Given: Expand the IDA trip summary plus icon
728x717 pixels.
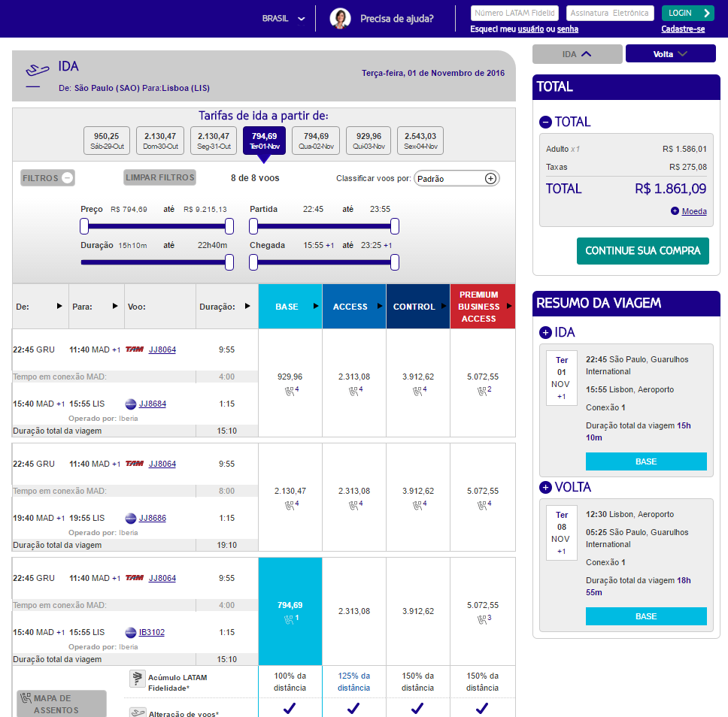Looking at the screenshot, I should tap(545, 333).
